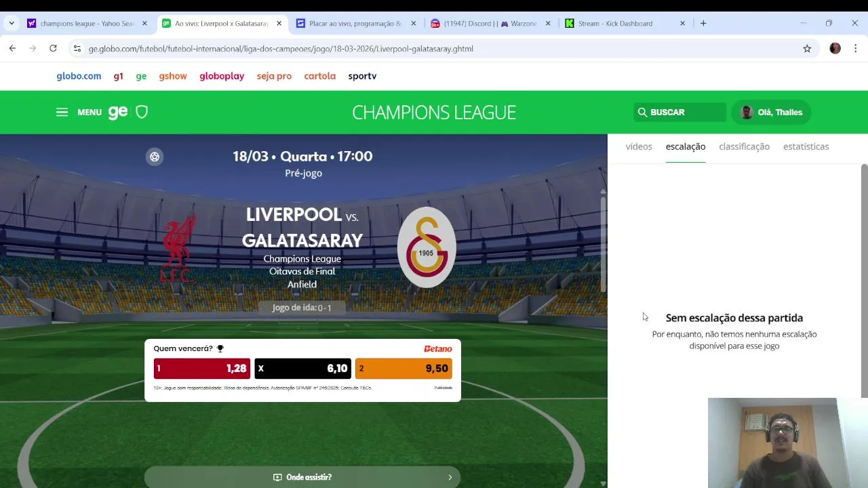This screenshot has width=868, height=488.
Task: Reload the page with the refresh icon
Action: [x=53, y=48]
